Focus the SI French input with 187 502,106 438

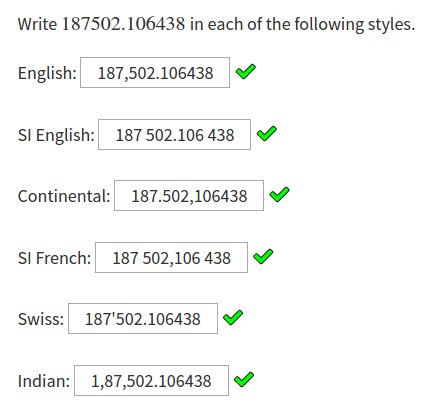[x=171, y=258]
